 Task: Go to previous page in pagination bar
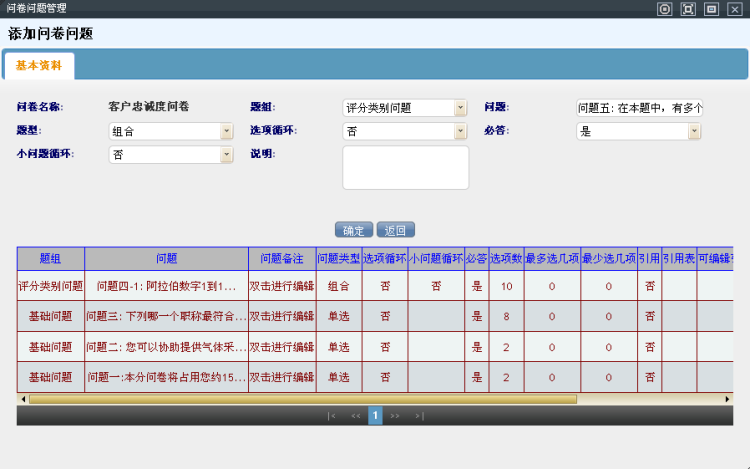[x=355, y=416]
